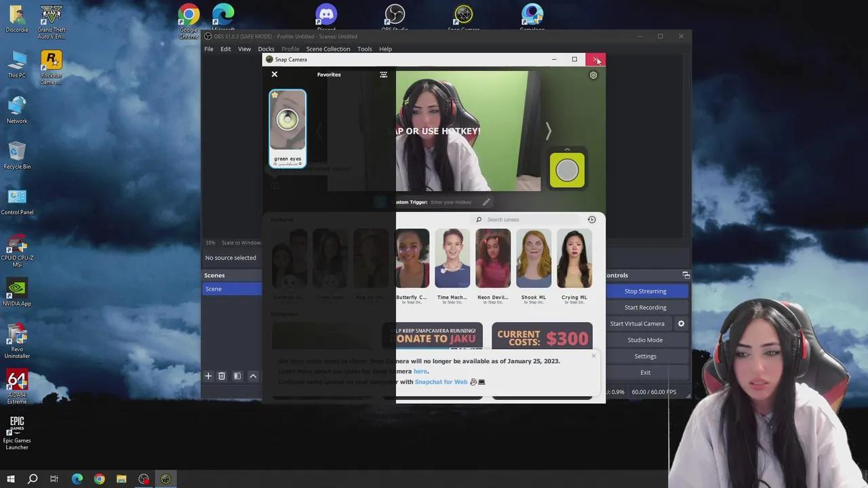Screen dimensions: 868x488
Task: Choose the Crying ML lens
Action: (574, 266)
